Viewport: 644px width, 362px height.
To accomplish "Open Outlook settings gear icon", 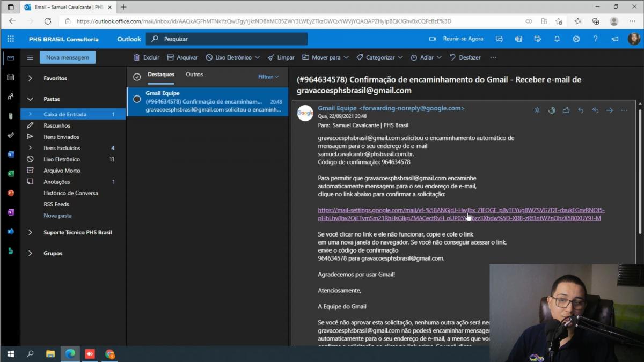I will 576,39.
